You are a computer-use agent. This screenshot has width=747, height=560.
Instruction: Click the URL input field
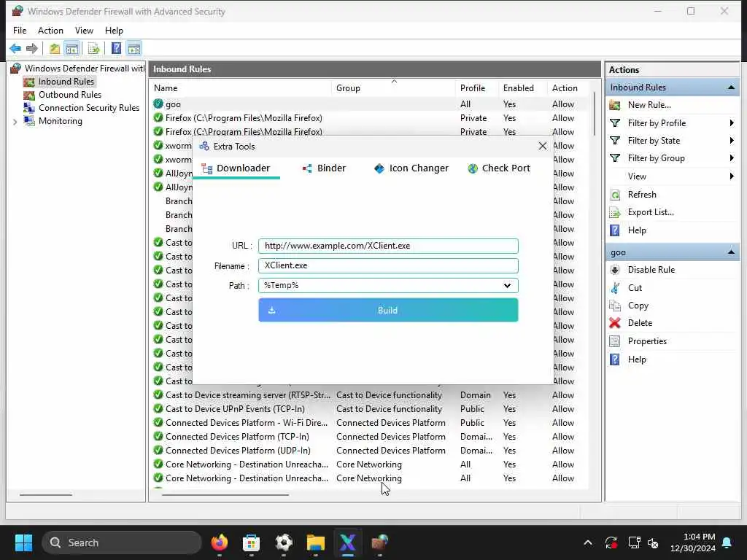(x=388, y=246)
